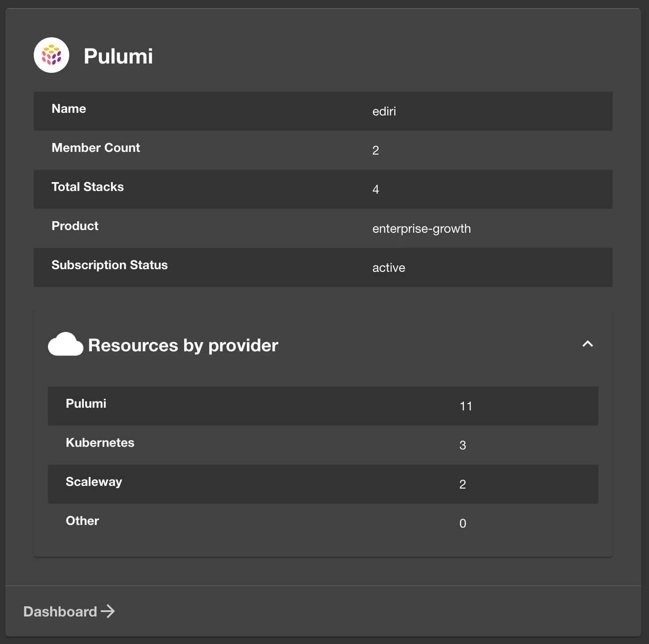Select the active subscription status value

[x=388, y=267]
